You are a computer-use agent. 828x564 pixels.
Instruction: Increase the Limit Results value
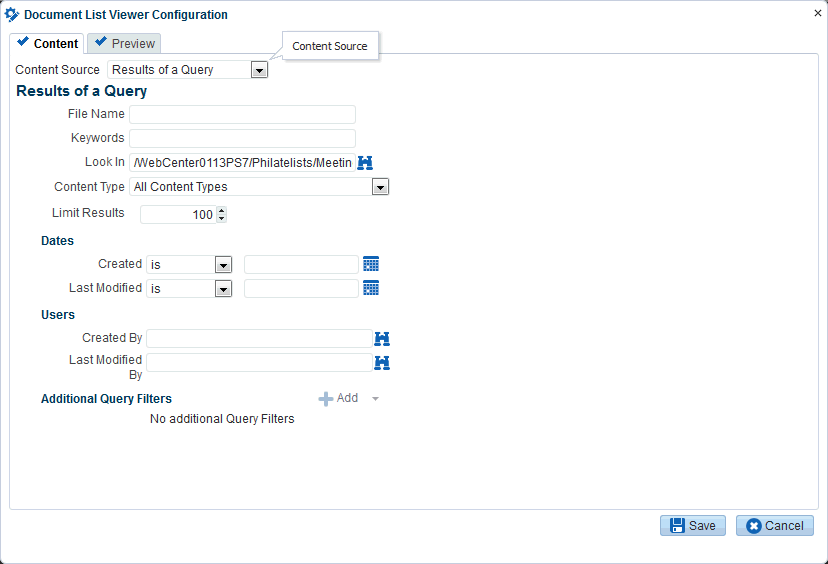click(x=221, y=210)
